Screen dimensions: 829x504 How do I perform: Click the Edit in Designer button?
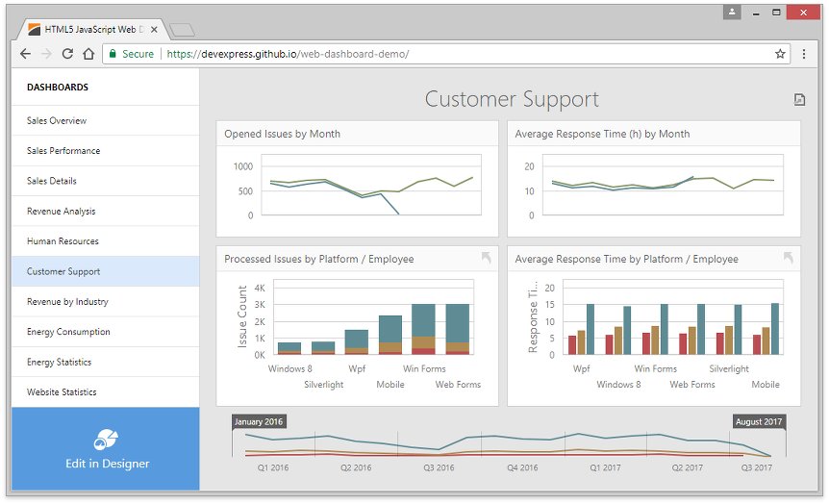tap(106, 448)
